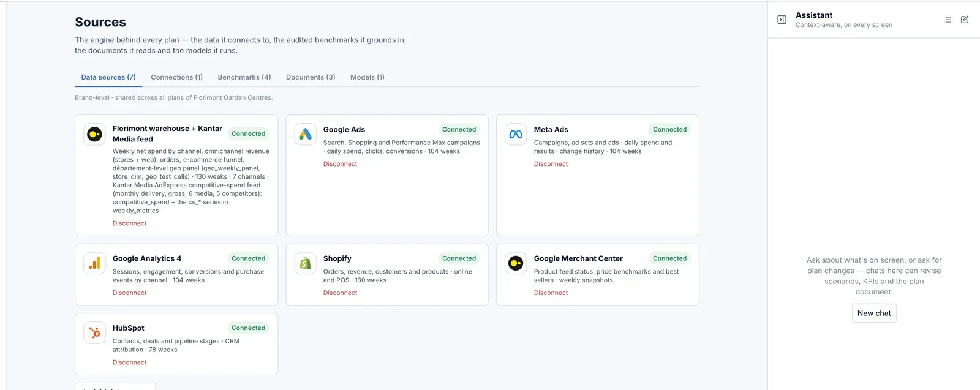Switch to the Connections (1) tab
Screen dimensions: 980x390
[x=176, y=77]
